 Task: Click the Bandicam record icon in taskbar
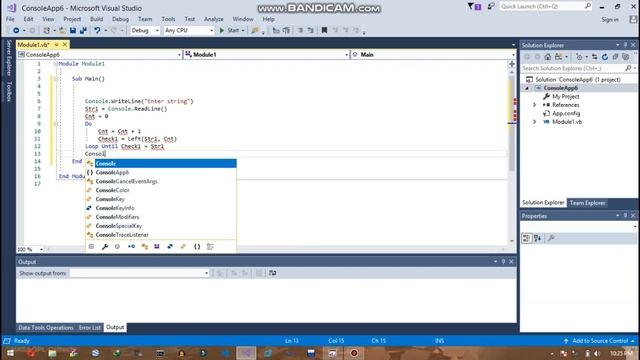(x=354, y=353)
